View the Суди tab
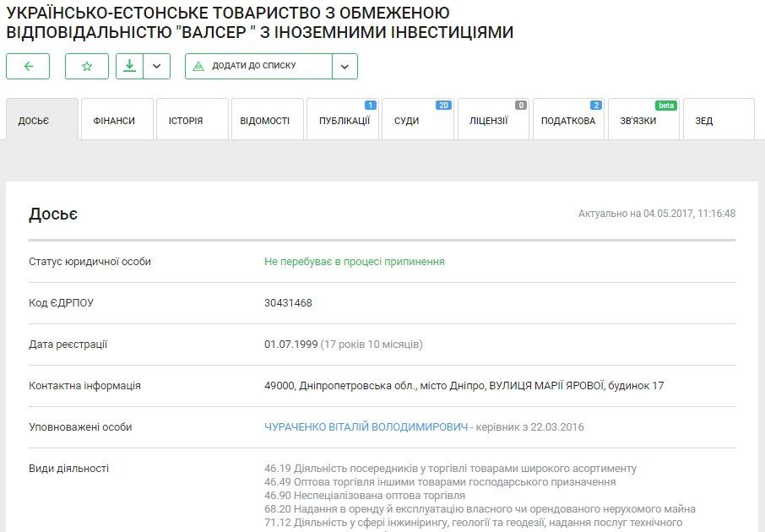The image size is (765, 532). (x=405, y=120)
